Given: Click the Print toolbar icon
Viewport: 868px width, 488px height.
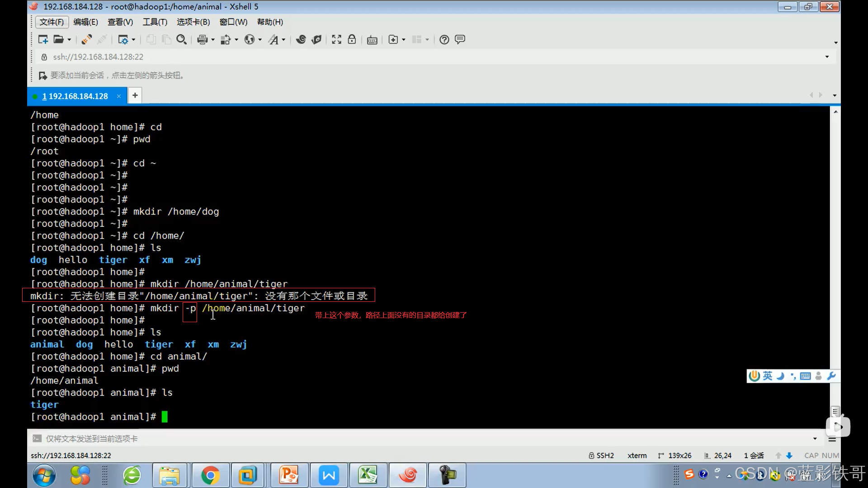Looking at the screenshot, I should (202, 40).
